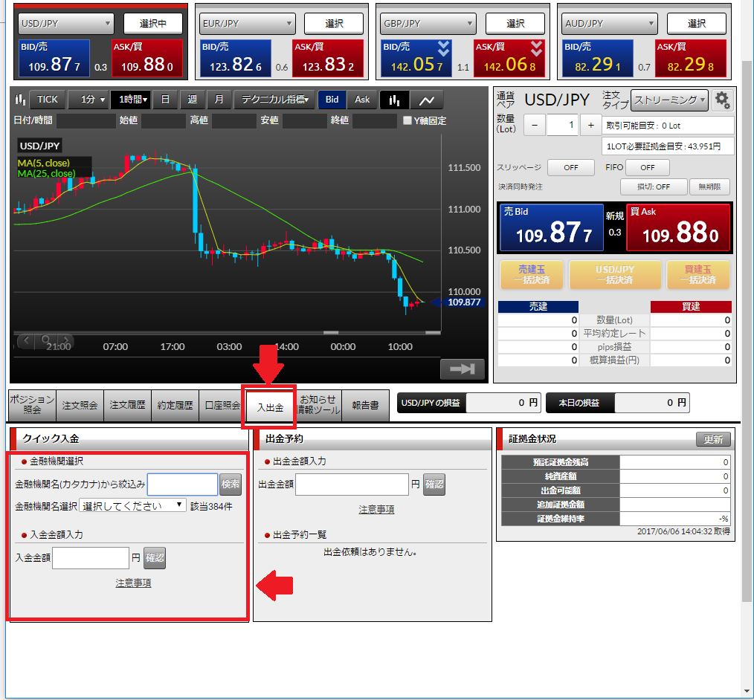Click the page vertical scrollbar
The width and height of the screenshot is (754, 700).
(747, 331)
